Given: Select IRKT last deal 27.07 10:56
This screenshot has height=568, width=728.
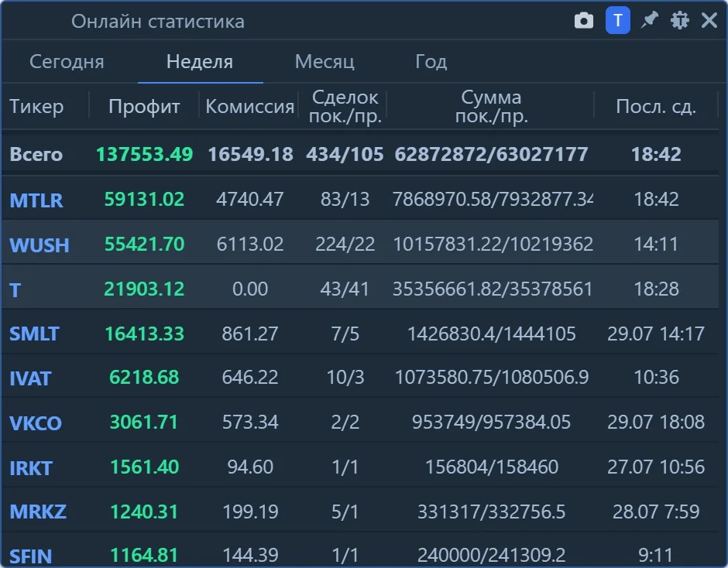Looking at the screenshot, I should [x=655, y=467].
